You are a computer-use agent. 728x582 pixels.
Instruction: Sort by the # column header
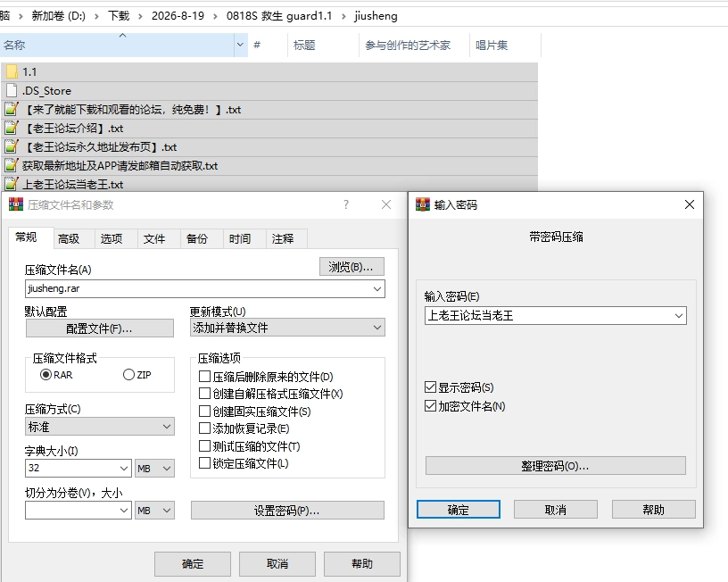268,45
